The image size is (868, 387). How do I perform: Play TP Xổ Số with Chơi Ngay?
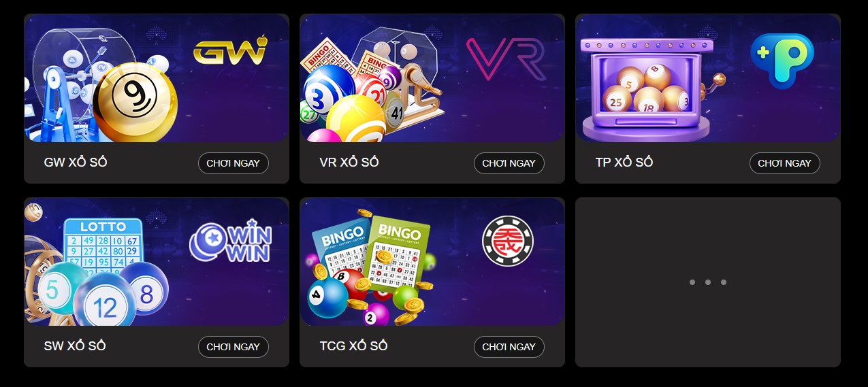(785, 163)
